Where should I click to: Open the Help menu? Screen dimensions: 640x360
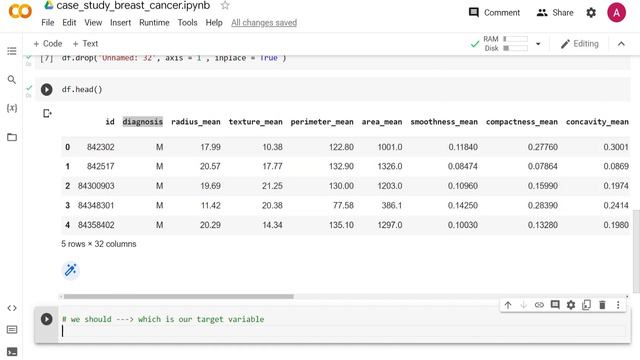(214, 23)
